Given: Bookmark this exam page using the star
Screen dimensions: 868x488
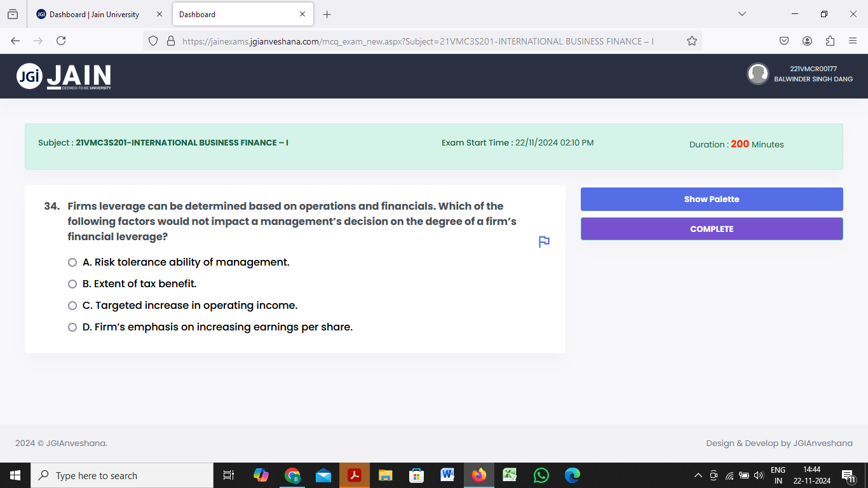Looking at the screenshot, I should click(x=691, y=40).
